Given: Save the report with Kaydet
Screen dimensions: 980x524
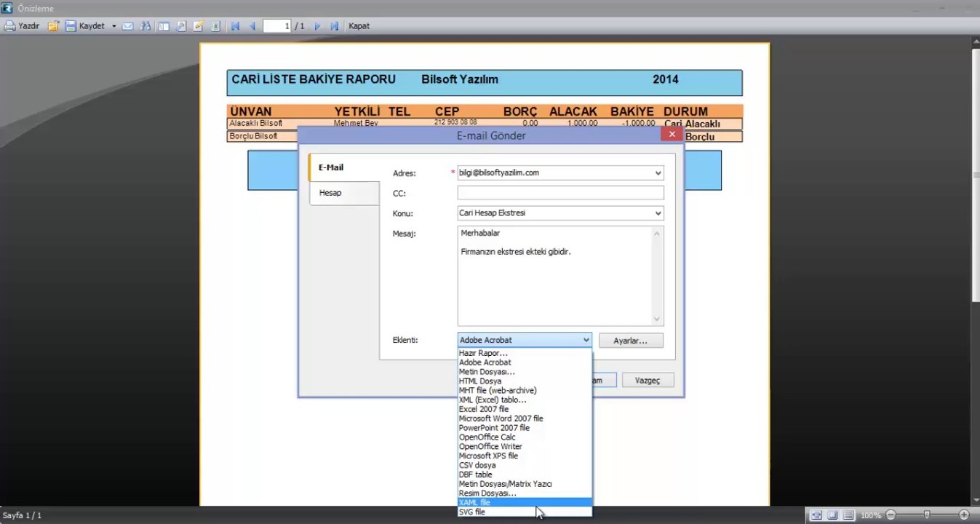Looking at the screenshot, I should 85,26.
